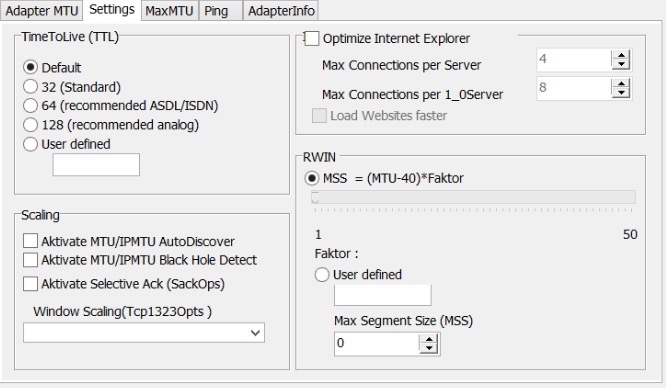This screenshot has height=388, width=666.
Task: Click the RWIN user defined input field
Action: (383, 295)
